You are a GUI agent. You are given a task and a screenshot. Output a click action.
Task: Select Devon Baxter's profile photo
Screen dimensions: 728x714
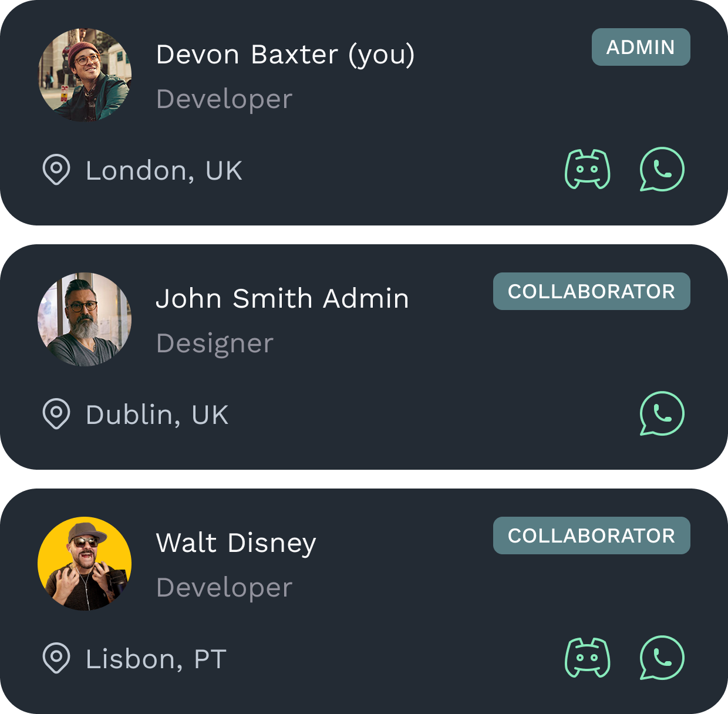point(85,75)
